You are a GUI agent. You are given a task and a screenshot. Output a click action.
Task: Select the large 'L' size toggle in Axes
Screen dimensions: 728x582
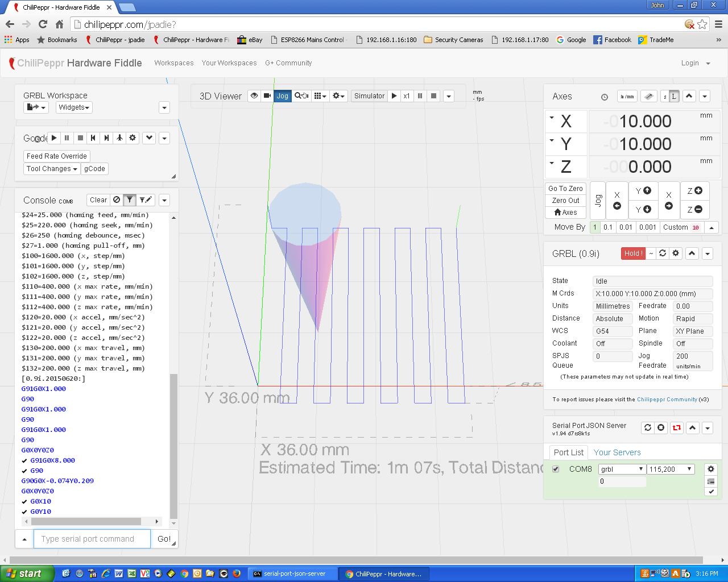(x=674, y=96)
